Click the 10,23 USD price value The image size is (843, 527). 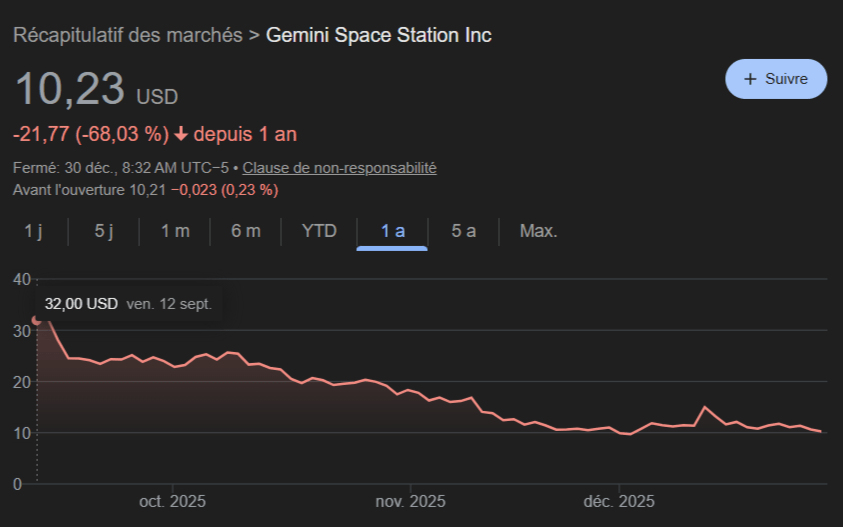pos(96,89)
